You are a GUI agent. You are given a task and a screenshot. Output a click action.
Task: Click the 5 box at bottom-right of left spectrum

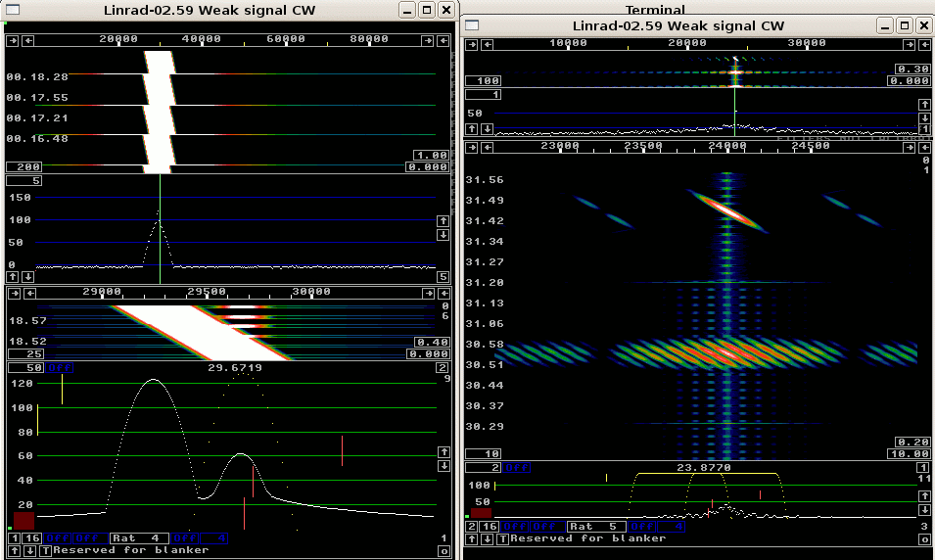pyautogui.click(x=444, y=277)
